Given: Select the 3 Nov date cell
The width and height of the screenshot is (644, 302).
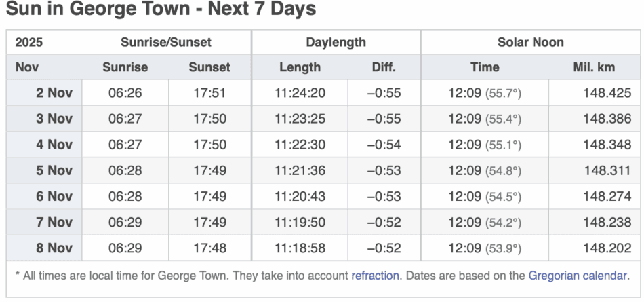Looking at the screenshot, I should [x=54, y=119].
